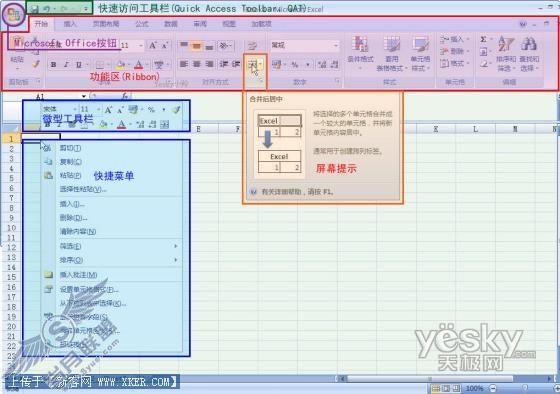This screenshot has width=560, height=394.
Task: Toggle Center alignment in ribbon
Action: pyautogui.click(x=196, y=64)
